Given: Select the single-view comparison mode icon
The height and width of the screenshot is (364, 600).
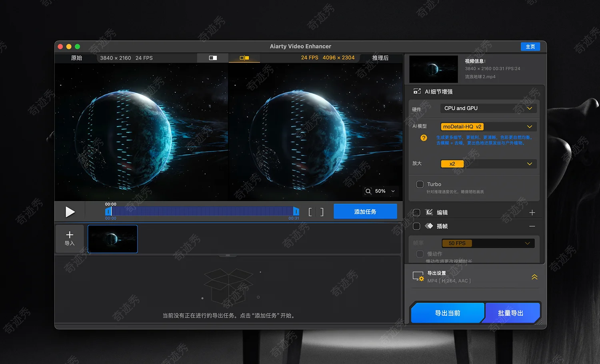Looking at the screenshot, I should pyautogui.click(x=212, y=58).
